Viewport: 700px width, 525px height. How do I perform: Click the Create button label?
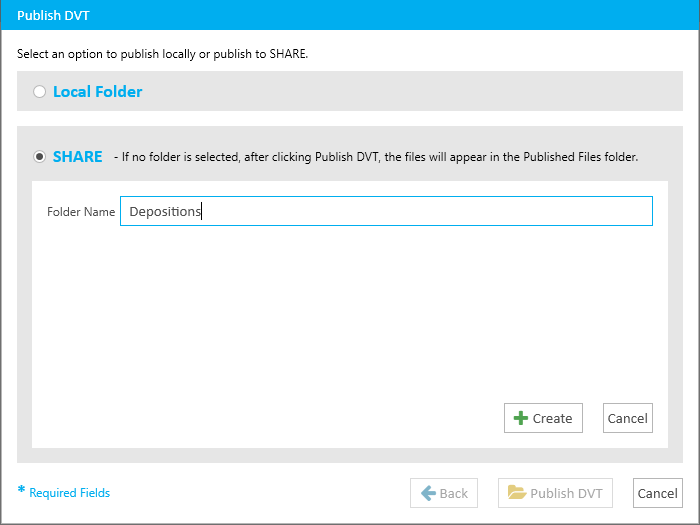(x=552, y=418)
